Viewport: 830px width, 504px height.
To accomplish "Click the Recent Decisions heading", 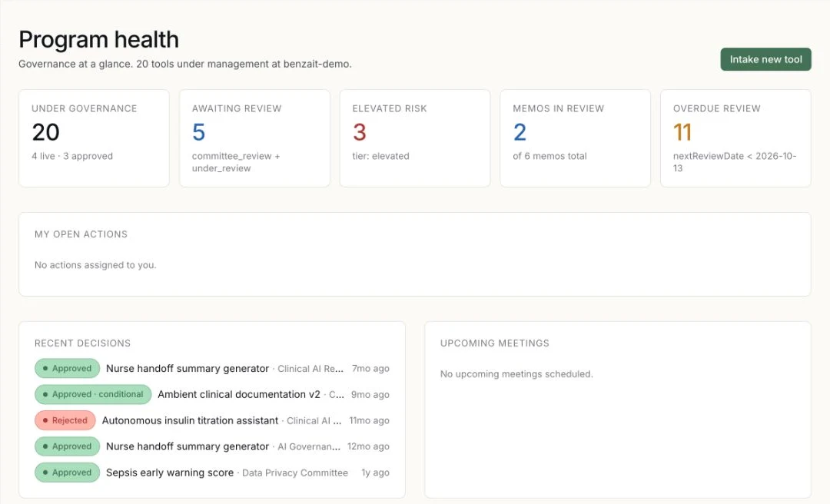I will 82,343.
